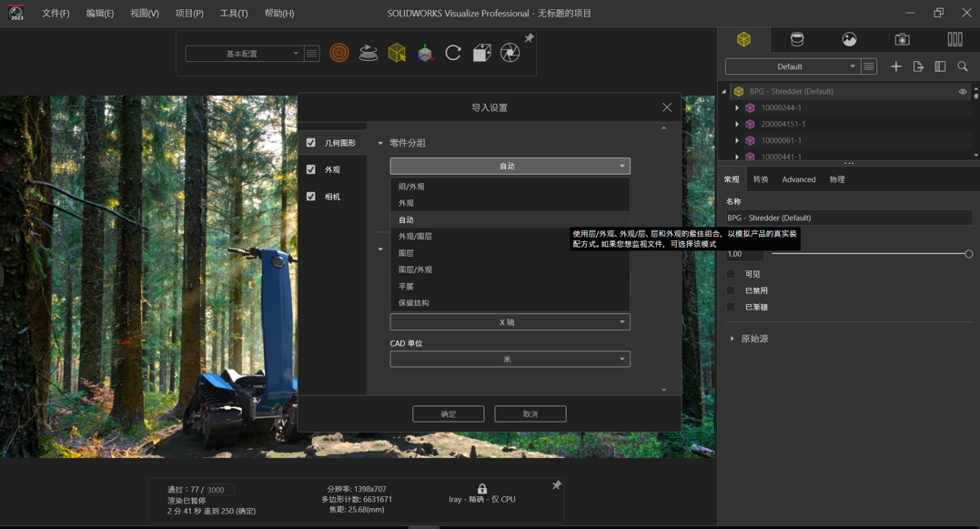Click the search magnifier in the right panel
Image resolution: width=980 pixels, height=529 pixels.
tap(965, 66)
